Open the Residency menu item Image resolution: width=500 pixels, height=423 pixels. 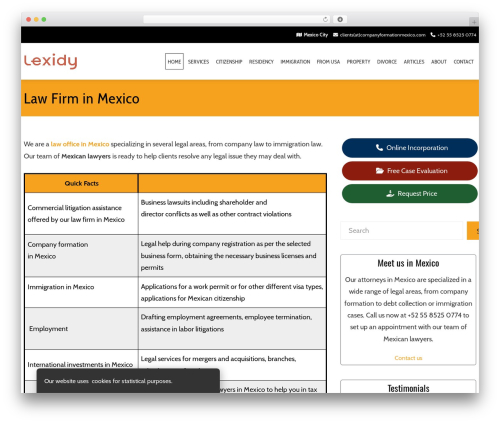pyautogui.click(x=261, y=62)
